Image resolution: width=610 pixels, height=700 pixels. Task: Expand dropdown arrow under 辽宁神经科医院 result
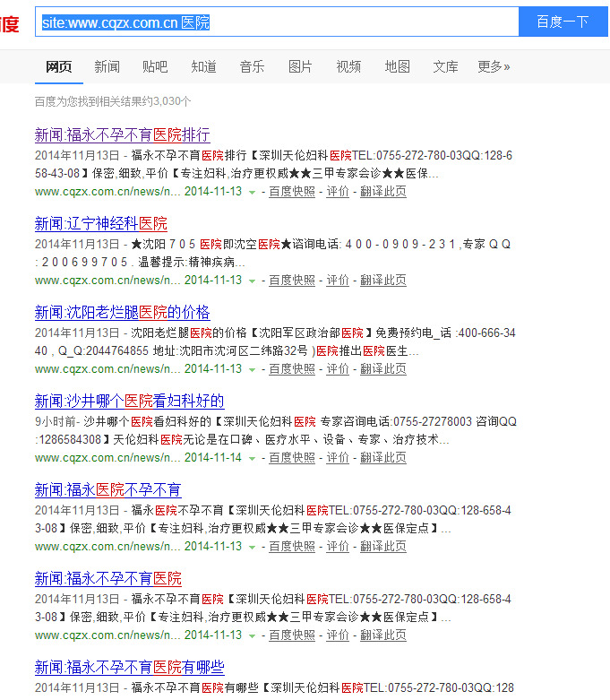[x=252, y=281]
